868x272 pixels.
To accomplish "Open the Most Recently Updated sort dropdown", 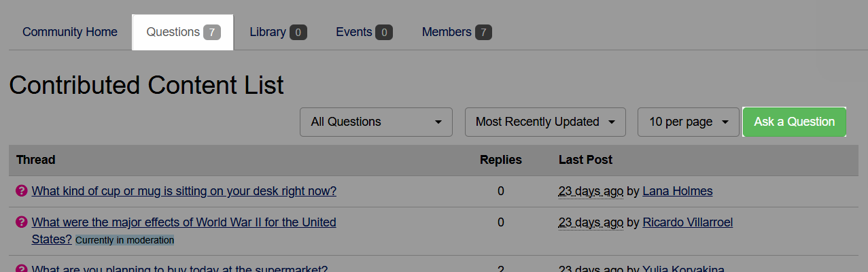I will 545,122.
